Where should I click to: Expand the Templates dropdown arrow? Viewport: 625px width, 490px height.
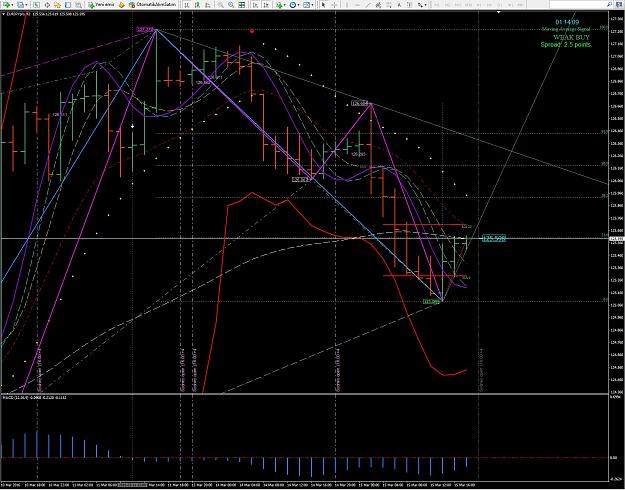311,5
